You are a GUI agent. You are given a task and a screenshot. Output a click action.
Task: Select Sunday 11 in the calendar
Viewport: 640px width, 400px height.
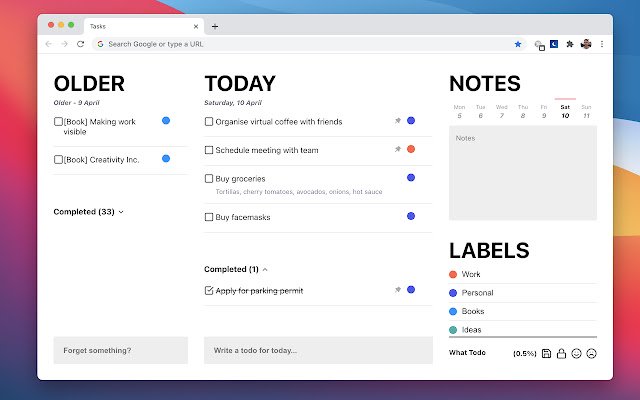click(x=587, y=111)
